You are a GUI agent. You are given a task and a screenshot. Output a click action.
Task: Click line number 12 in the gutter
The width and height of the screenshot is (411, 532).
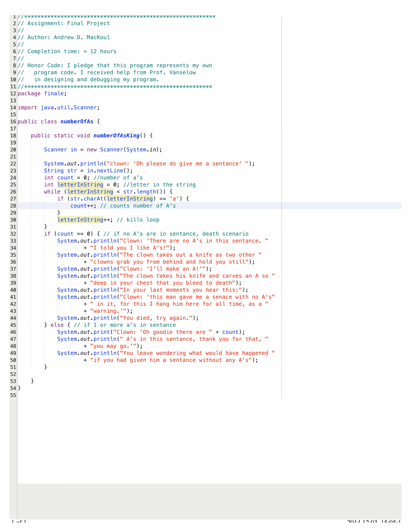click(x=13, y=94)
